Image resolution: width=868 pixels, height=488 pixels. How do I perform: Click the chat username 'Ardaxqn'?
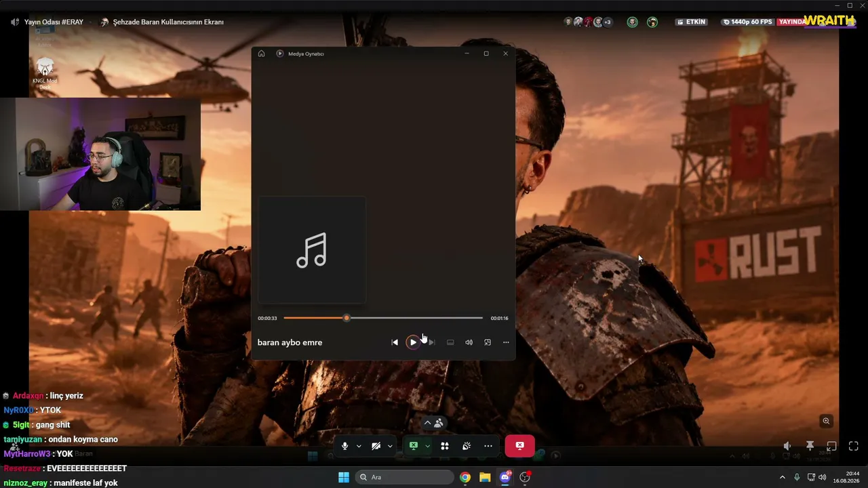pos(28,396)
